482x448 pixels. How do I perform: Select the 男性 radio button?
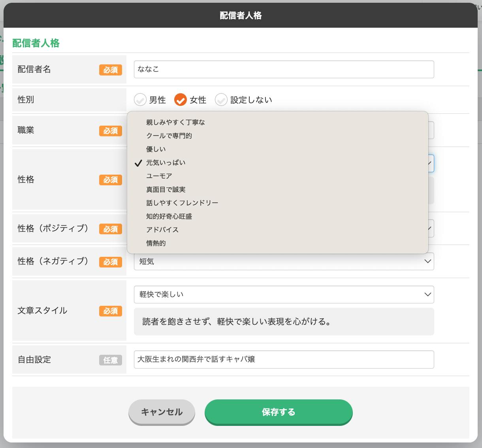click(140, 100)
